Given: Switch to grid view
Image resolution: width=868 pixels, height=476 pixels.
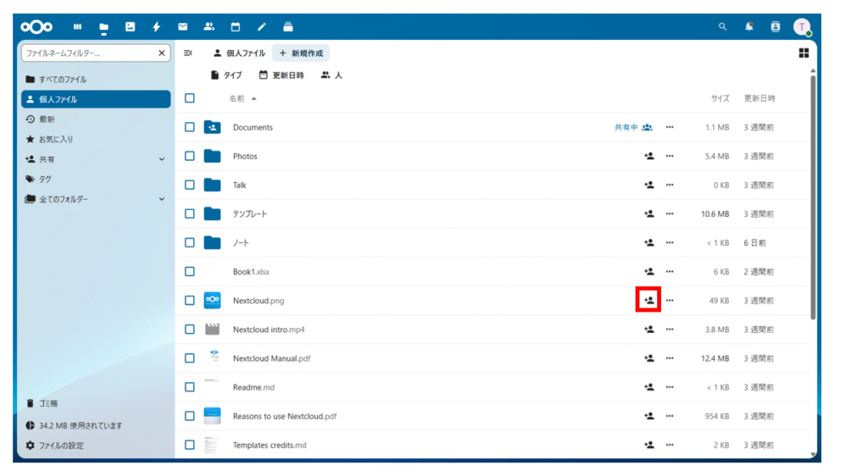Looking at the screenshot, I should [x=804, y=53].
